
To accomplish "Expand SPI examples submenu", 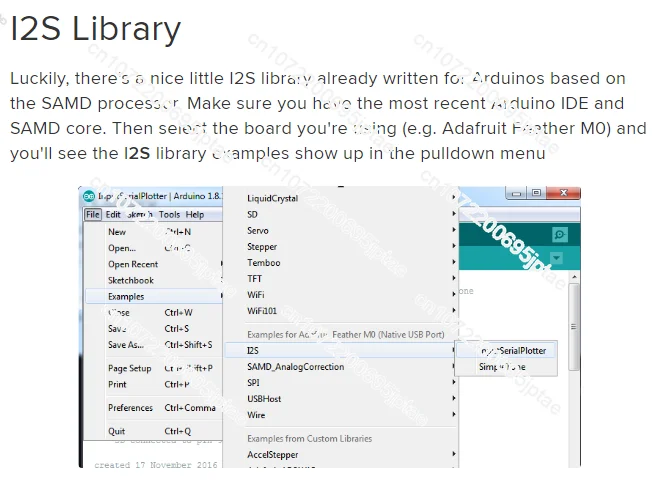I will pos(340,383).
